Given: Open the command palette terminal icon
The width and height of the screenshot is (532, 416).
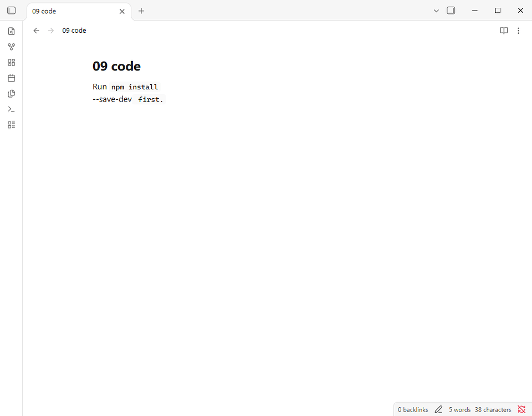Looking at the screenshot, I should click(x=11, y=109).
